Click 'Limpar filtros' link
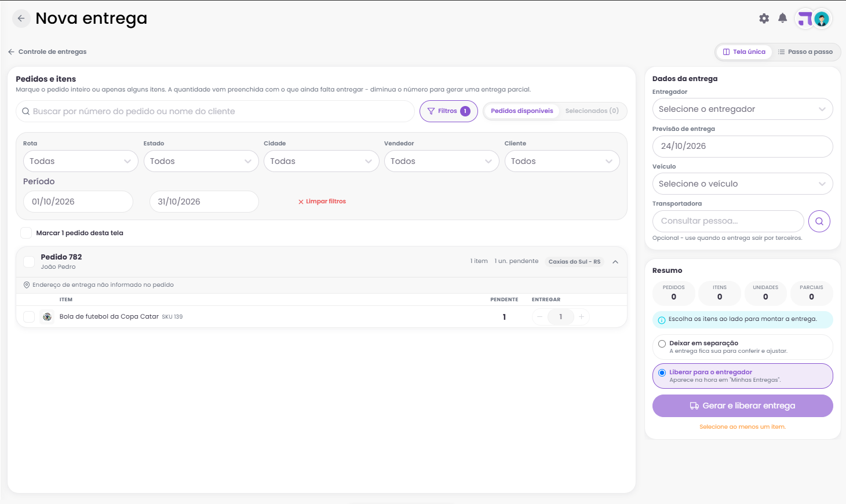The image size is (846, 504). click(x=322, y=202)
